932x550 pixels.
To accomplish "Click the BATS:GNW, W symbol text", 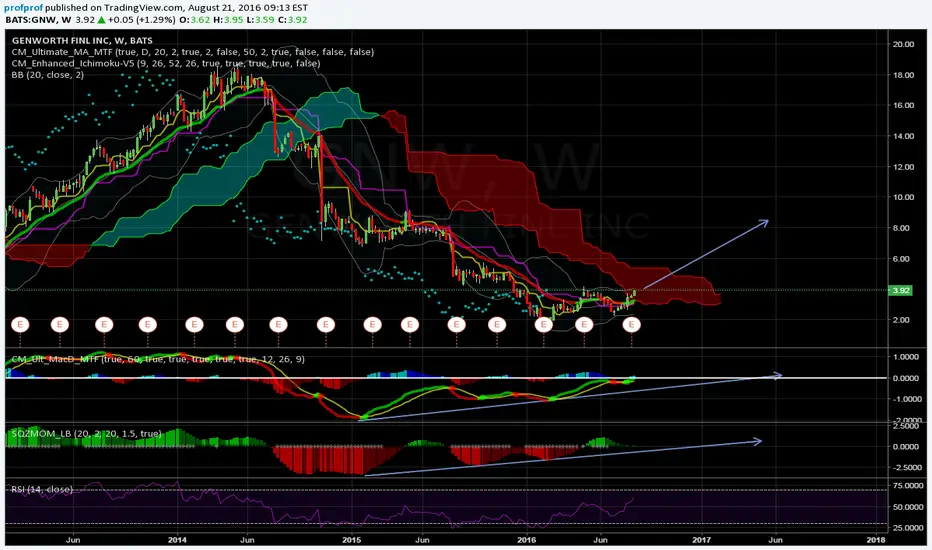I will tap(38, 20).
